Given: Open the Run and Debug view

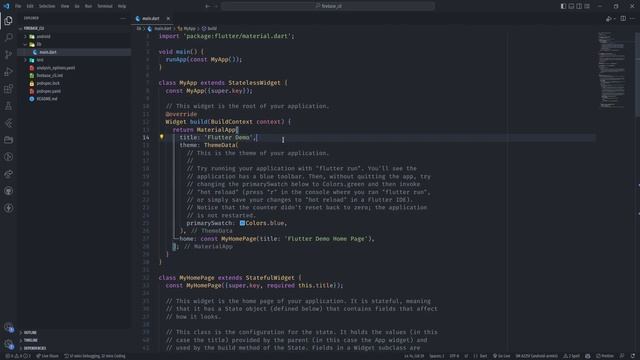Looking at the screenshot, I should [8, 72].
